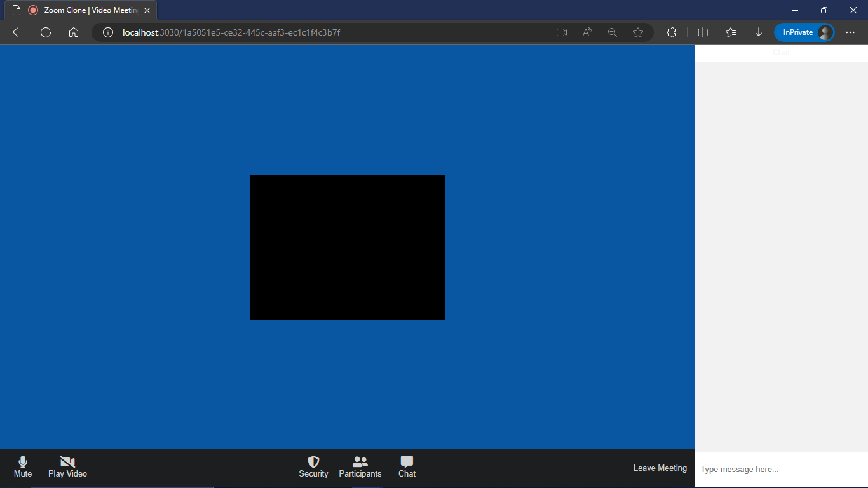The height and width of the screenshot is (488, 868).
Task: Open the Read Aloud icon in toolbar
Action: coord(587,32)
